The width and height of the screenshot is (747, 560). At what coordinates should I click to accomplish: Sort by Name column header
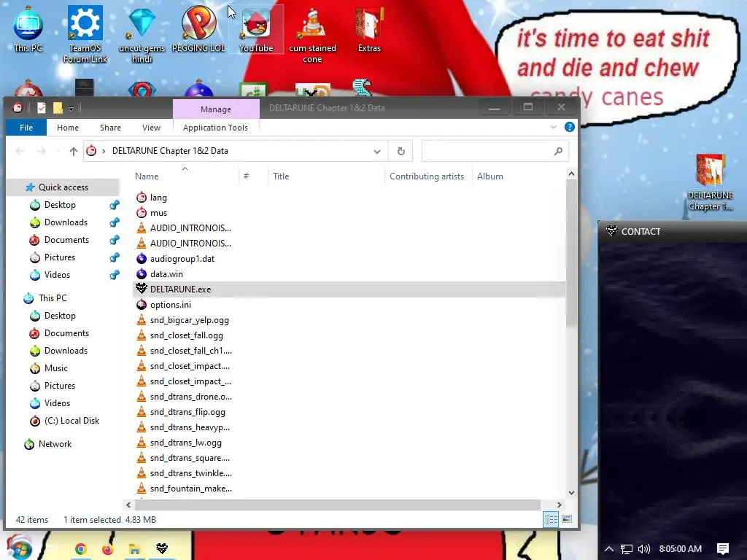pos(147,176)
